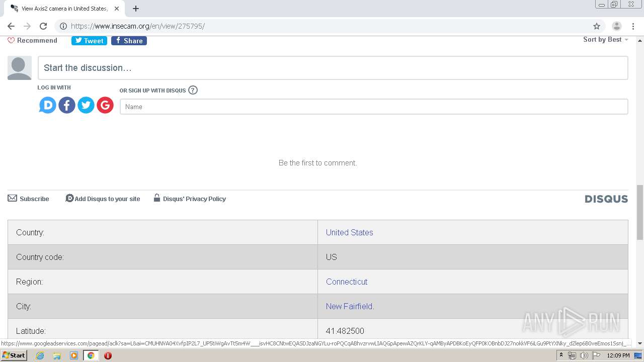Subscribe to the comment thread
Screen dimensions: 644x362
[x=29, y=199]
